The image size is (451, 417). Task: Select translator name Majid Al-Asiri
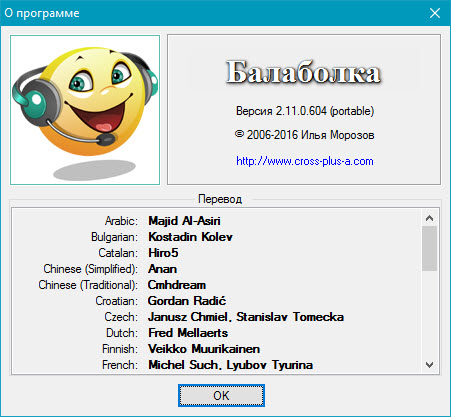coord(184,221)
